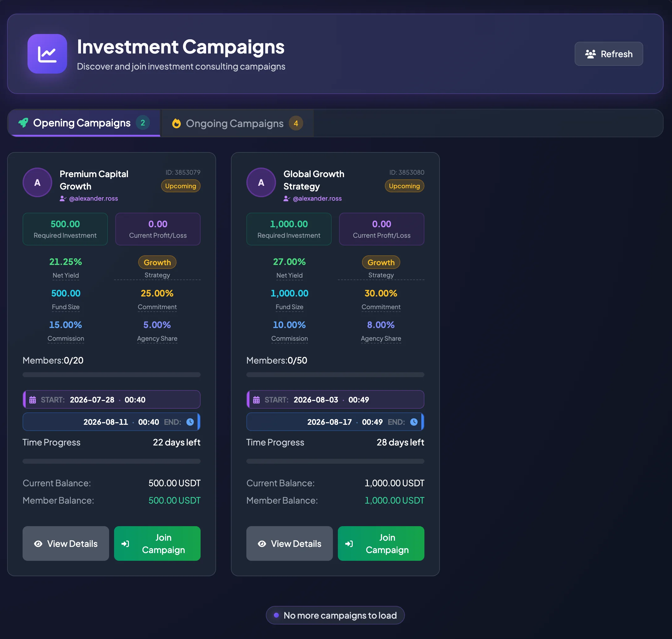The height and width of the screenshot is (639, 672).
Task: Click 8.00% Agency Share value
Action: (x=381, y=325)
